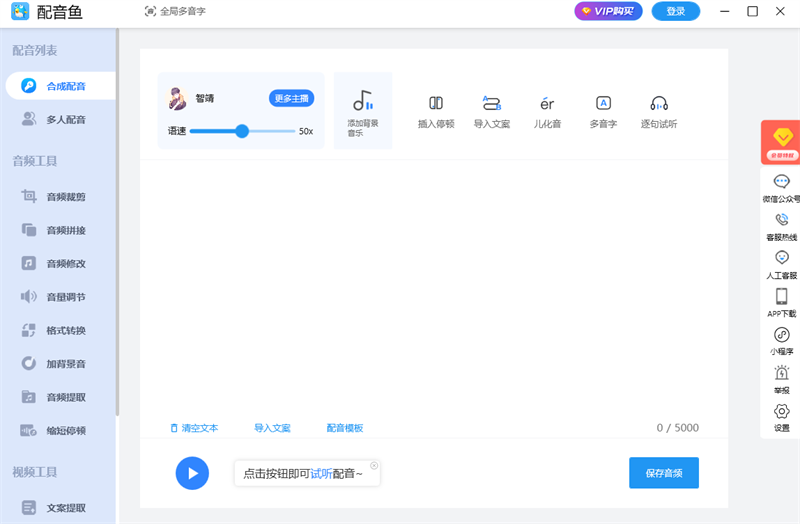Close the 试听配音 tooltip bubble
The height and width of the screenshot is (524, 800).
click(x=374, y=465)
